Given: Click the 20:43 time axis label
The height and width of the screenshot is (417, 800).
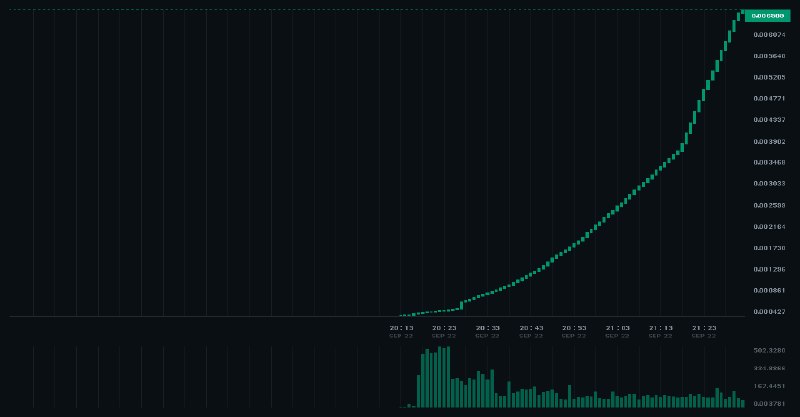Looking at the screenshot, I should 531,328.
